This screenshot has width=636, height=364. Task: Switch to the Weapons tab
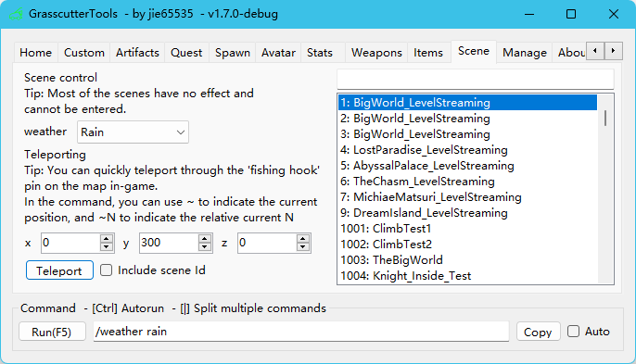376,53
